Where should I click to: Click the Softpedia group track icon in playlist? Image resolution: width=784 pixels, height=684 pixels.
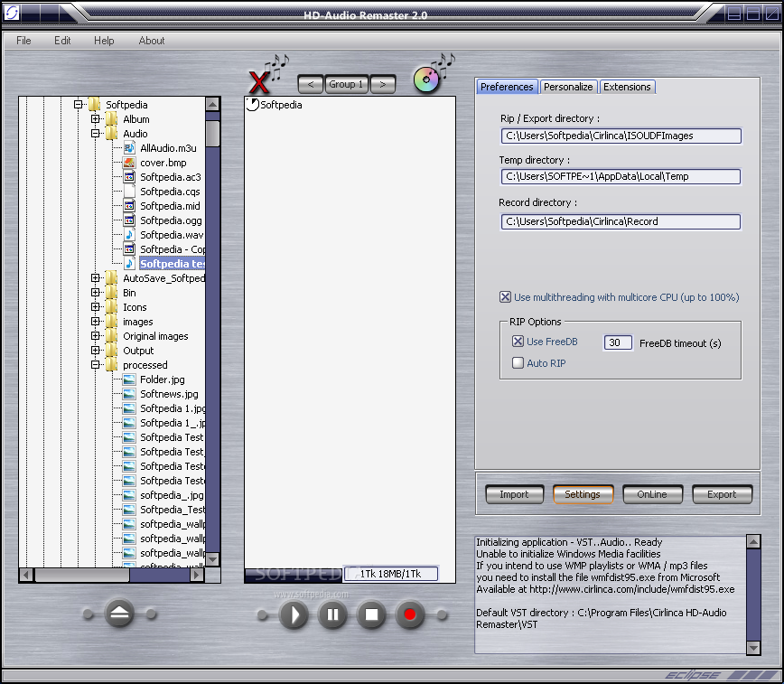click(253, 105)
